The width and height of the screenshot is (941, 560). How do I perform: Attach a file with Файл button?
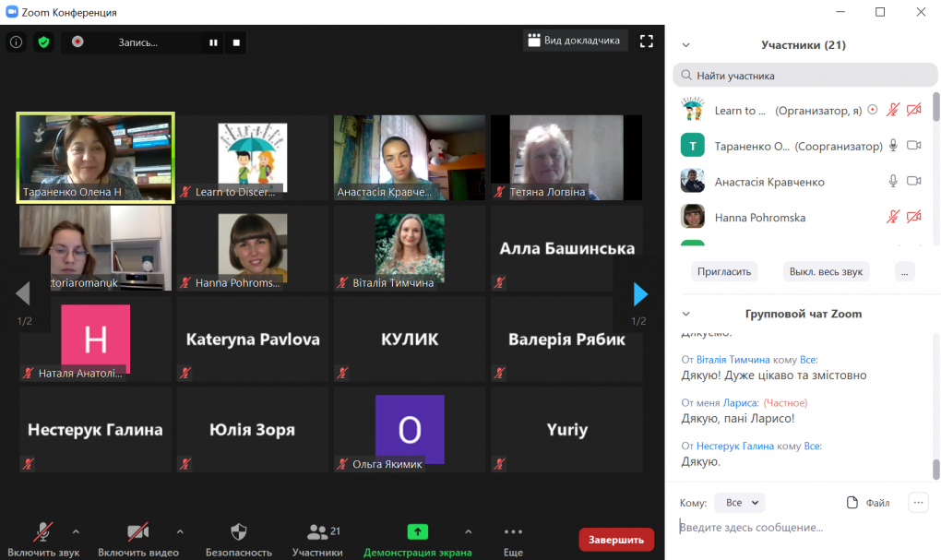click(868, 503)
